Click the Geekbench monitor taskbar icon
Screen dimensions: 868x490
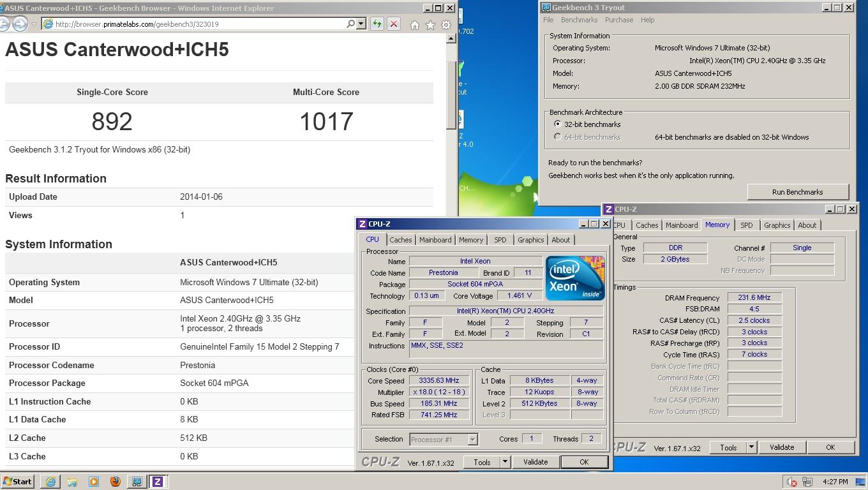tap(137, 482)
